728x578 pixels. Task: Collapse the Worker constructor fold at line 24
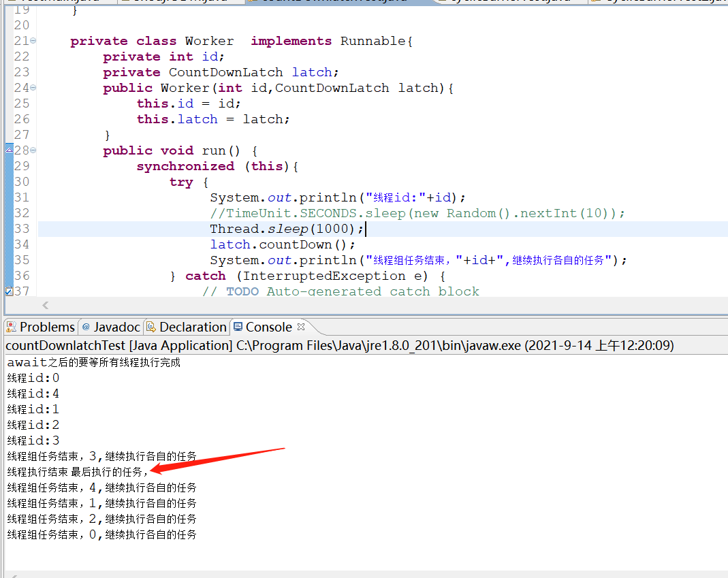[x=33, y=88]
